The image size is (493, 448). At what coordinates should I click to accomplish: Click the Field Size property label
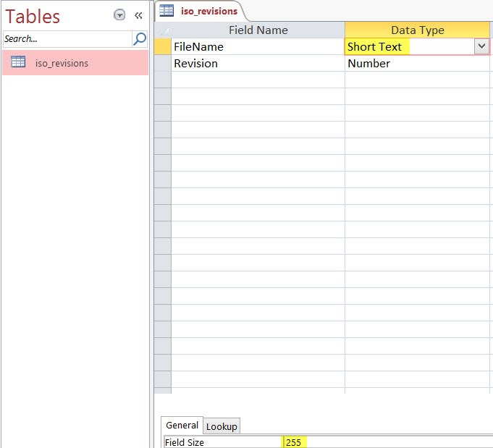[x=185, y=442]
